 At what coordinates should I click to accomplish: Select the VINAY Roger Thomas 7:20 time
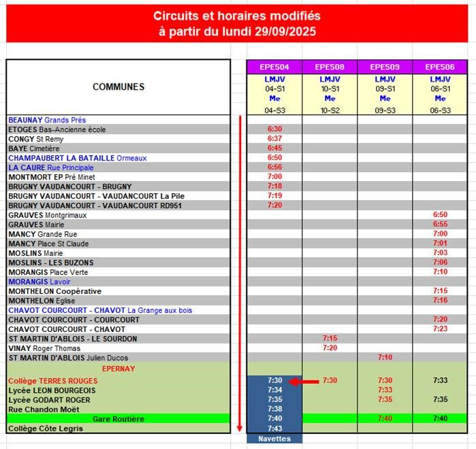click(330, 348)
